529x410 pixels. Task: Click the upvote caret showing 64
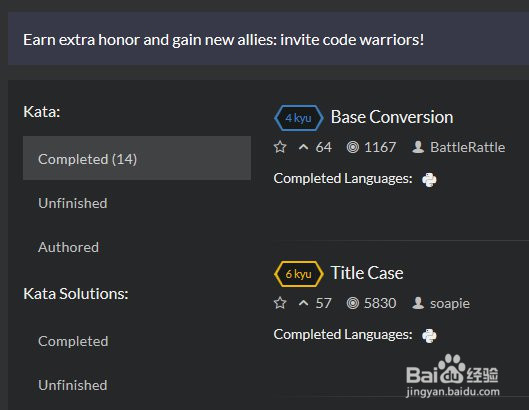click(303, 147)
